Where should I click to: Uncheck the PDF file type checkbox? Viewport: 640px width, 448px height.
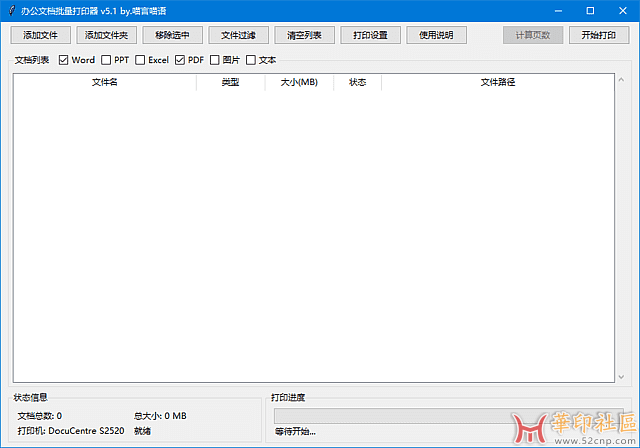[180, 60]
